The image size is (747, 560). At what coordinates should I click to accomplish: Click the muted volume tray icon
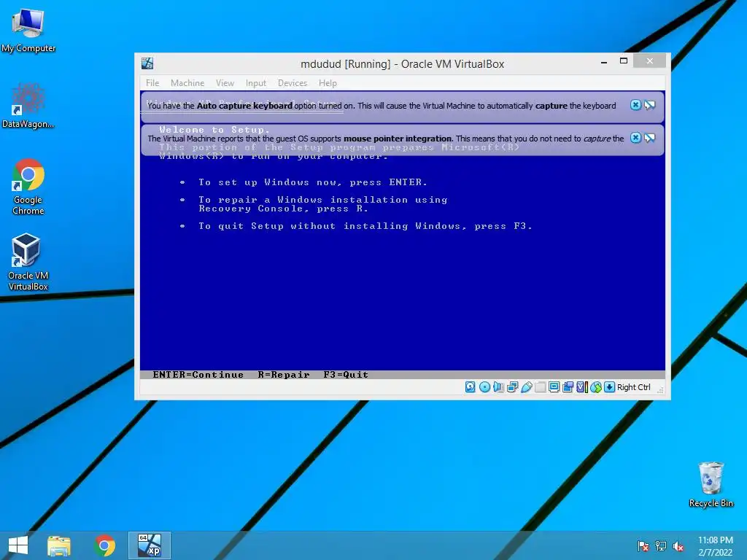tap(678, 546)
